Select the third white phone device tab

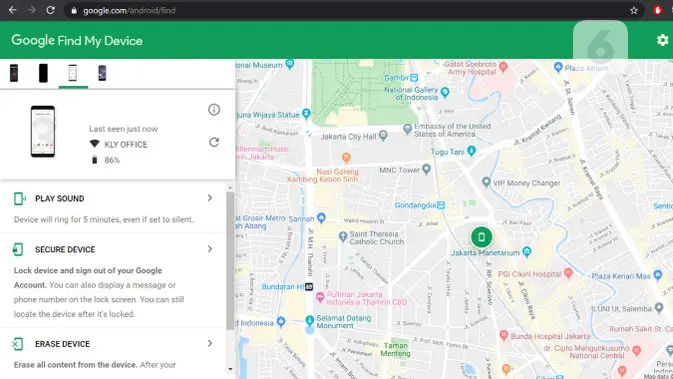coord(73,73)
